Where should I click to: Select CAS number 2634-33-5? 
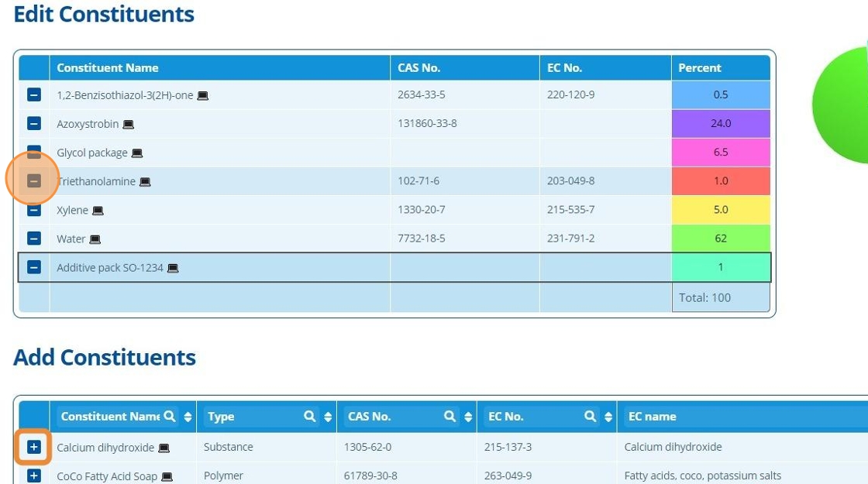click(x=421, y=94)
